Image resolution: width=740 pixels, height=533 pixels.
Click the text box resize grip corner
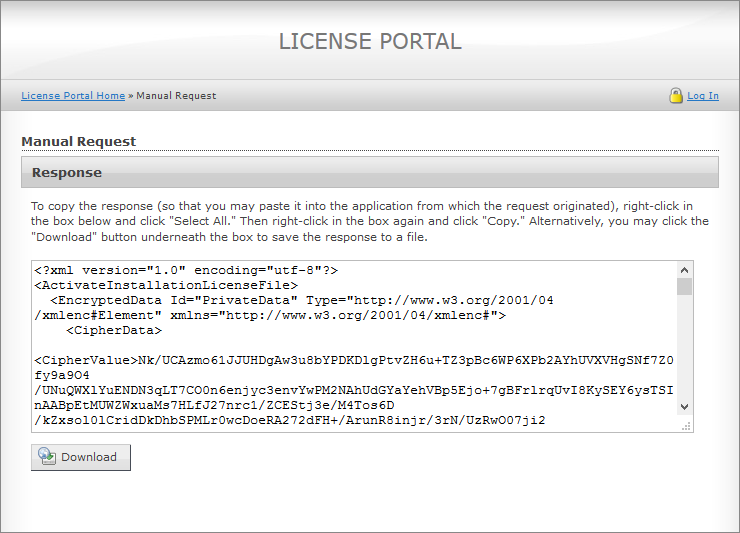tap(686, 426)
